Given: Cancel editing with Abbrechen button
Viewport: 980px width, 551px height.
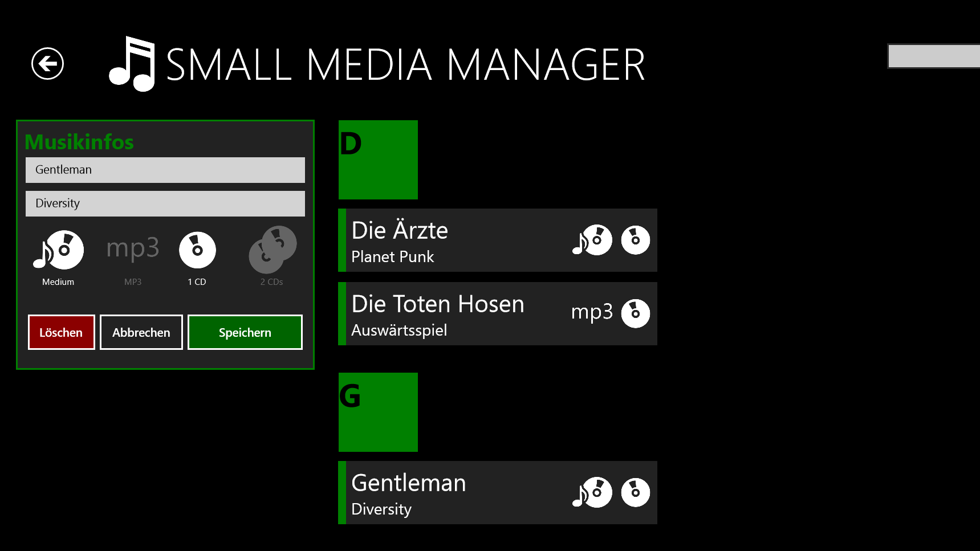Looking at the screenshot, I should tap(141, 332).
